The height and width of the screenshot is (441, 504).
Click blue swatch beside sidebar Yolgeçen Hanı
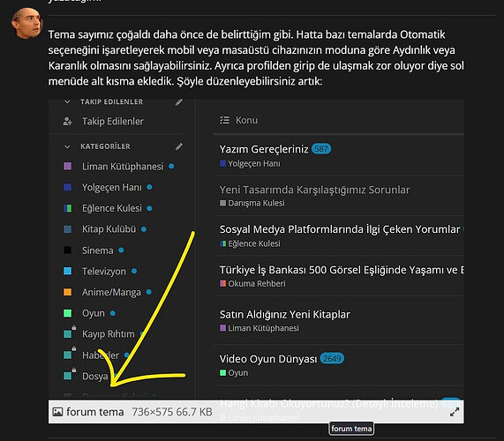67,187
